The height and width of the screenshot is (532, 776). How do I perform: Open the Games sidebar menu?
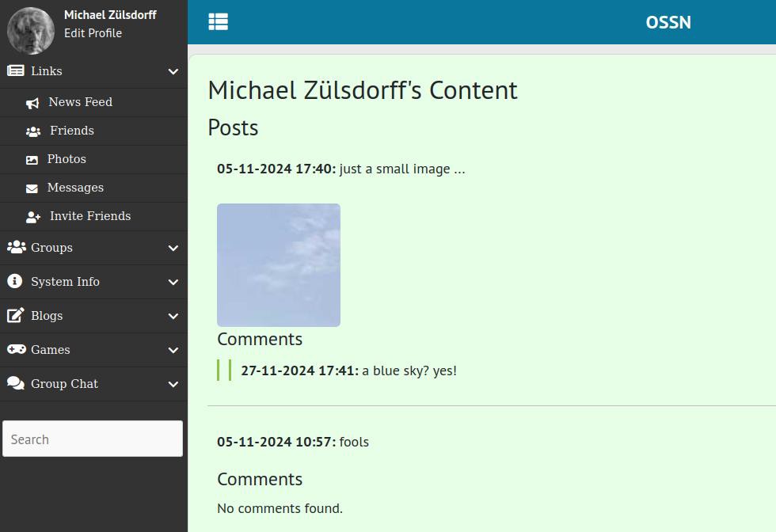point(51,350)
